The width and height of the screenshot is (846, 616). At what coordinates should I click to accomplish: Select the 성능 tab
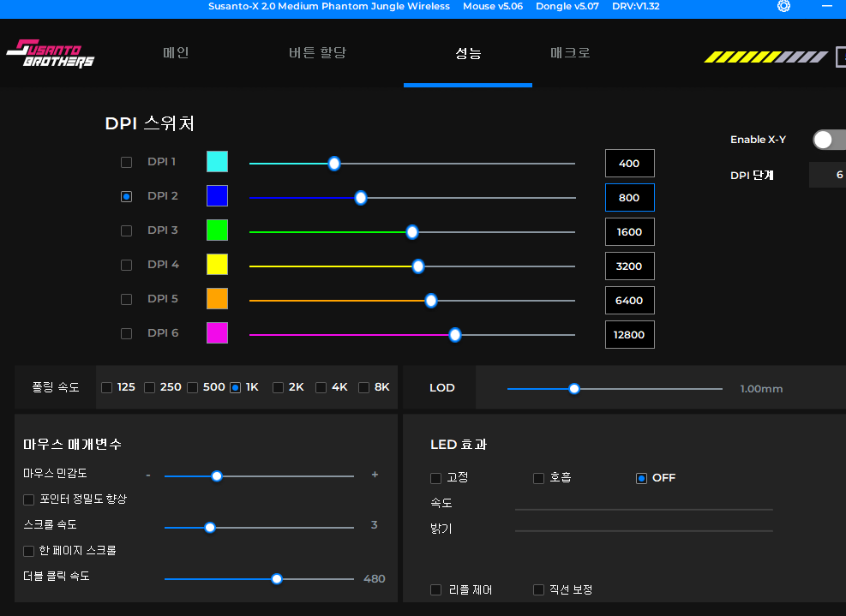[x=468, y=53]
